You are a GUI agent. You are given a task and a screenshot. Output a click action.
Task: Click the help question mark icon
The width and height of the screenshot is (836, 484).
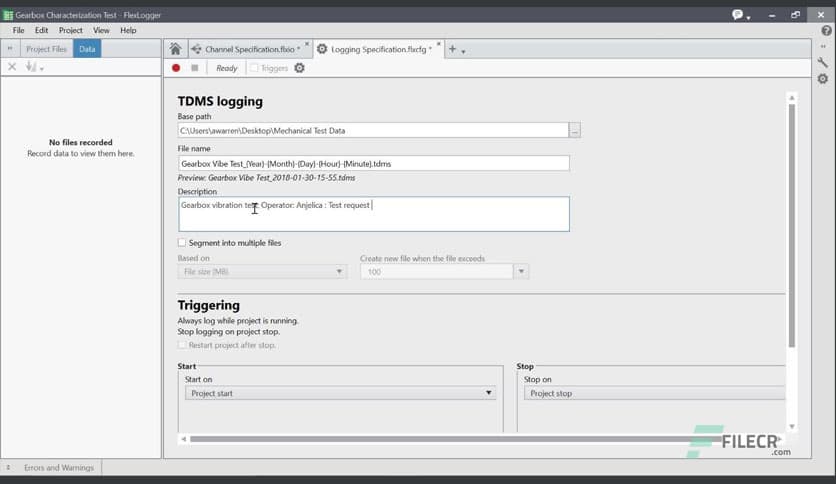[826, 31]
